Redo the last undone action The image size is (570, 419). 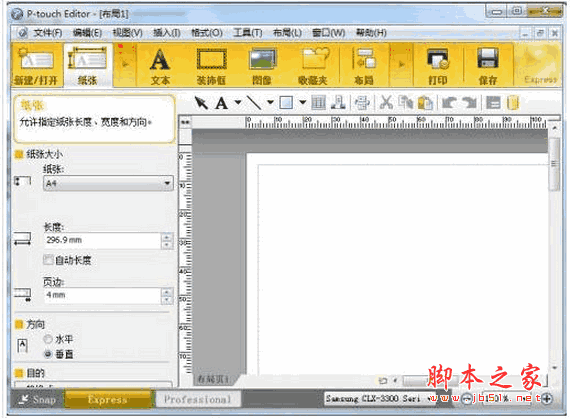pyautogui.click(x=469, y=103)
